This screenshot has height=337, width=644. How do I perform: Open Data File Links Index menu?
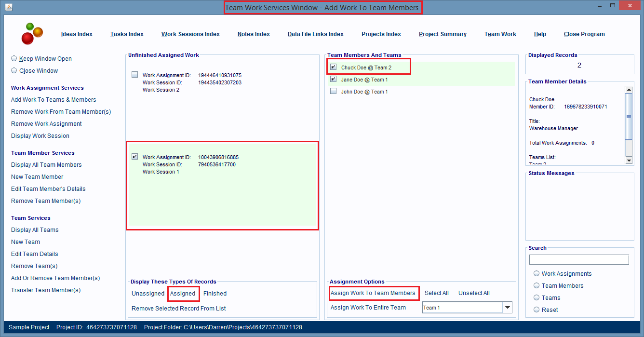point(316,34)
